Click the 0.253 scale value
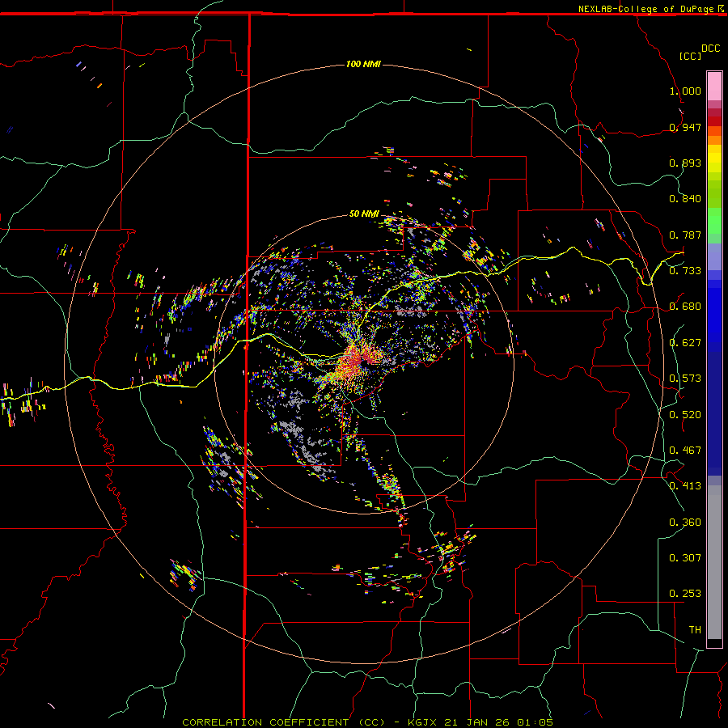Viewport: 728px width, 728px height. tap(685, 594)
